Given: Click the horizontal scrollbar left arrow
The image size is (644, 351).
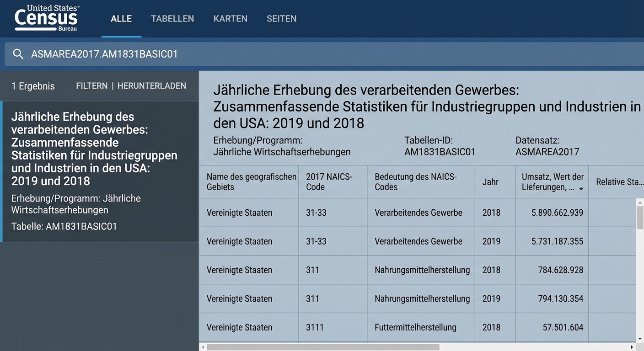Looking at the screenshot, I should (x=203, y=347).
